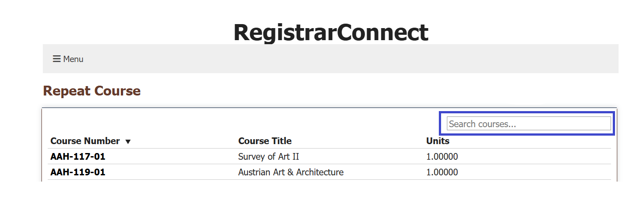Sort by the Course Title column header
Image resolution: width=644 pixels, height=203 pixels.
[x=265, y=141]
